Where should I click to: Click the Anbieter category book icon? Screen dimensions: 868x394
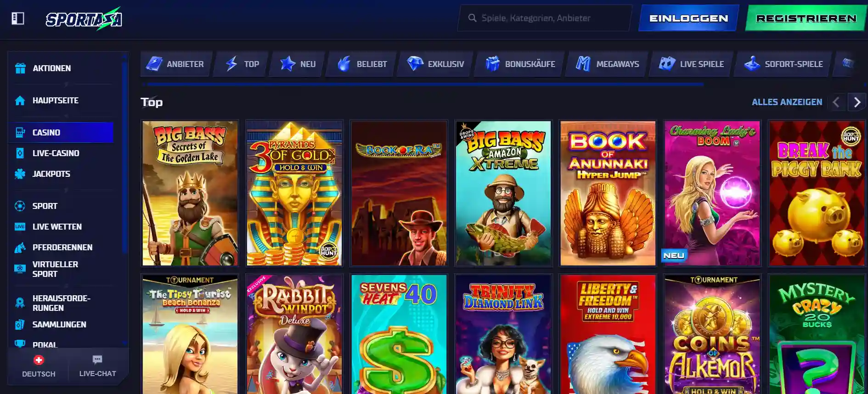(x=154, y=64)
